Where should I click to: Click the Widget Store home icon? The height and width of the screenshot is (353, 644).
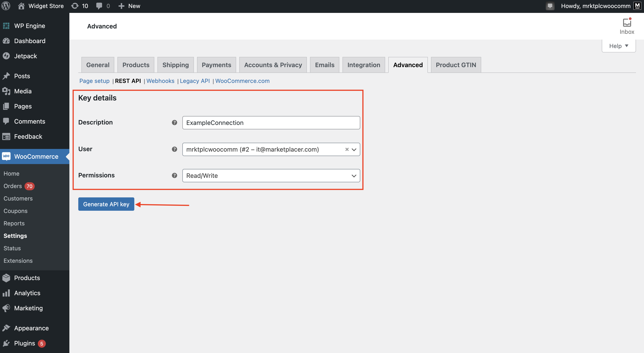[x=21, y=6]
